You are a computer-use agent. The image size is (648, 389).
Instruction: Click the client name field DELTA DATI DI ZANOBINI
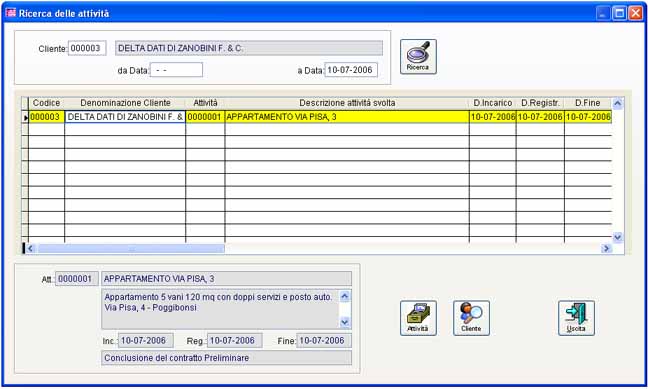pos(249,48)
